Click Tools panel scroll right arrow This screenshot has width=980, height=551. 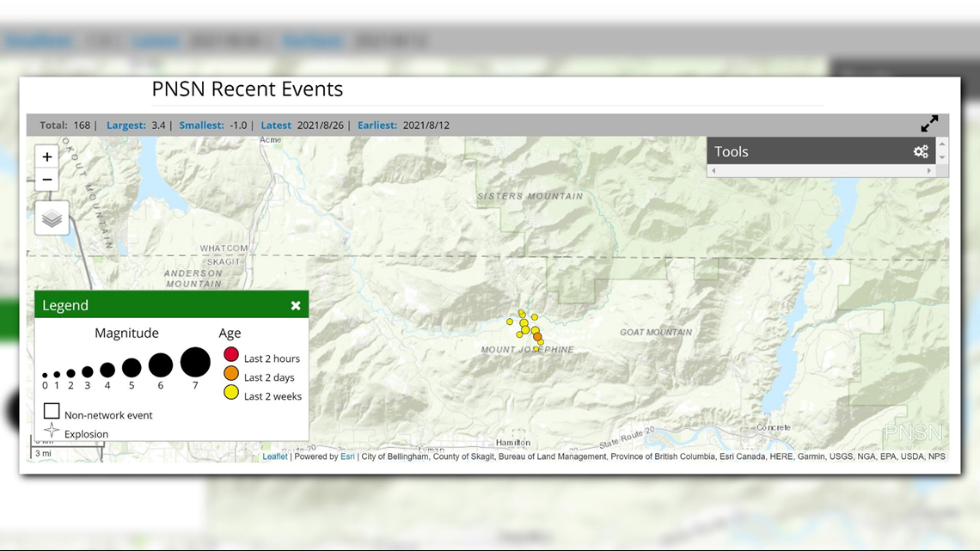928,170
